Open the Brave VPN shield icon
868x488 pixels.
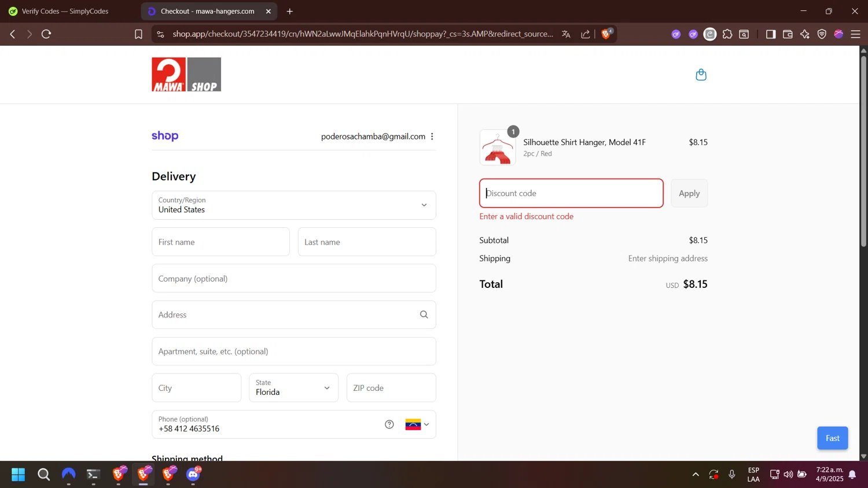822,34
